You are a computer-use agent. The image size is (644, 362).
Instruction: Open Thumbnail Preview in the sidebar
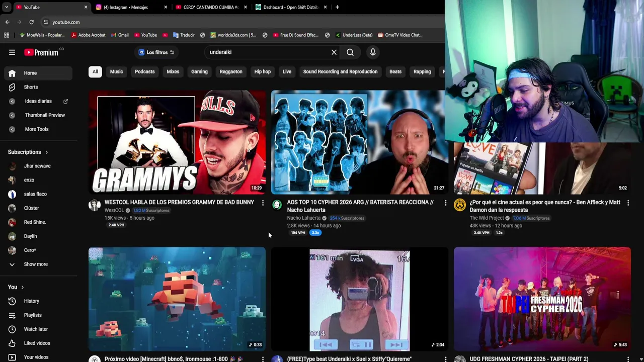click(x=38, y=115)
